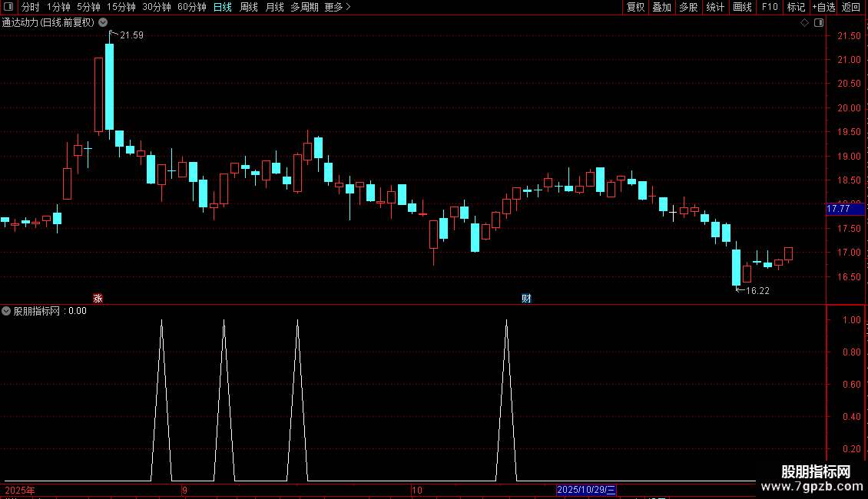
Task: Click the 2025年 label on time axis
Action: pos(20,490)
